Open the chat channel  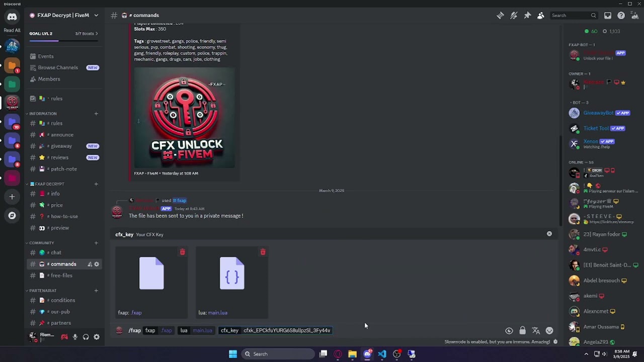64,252
